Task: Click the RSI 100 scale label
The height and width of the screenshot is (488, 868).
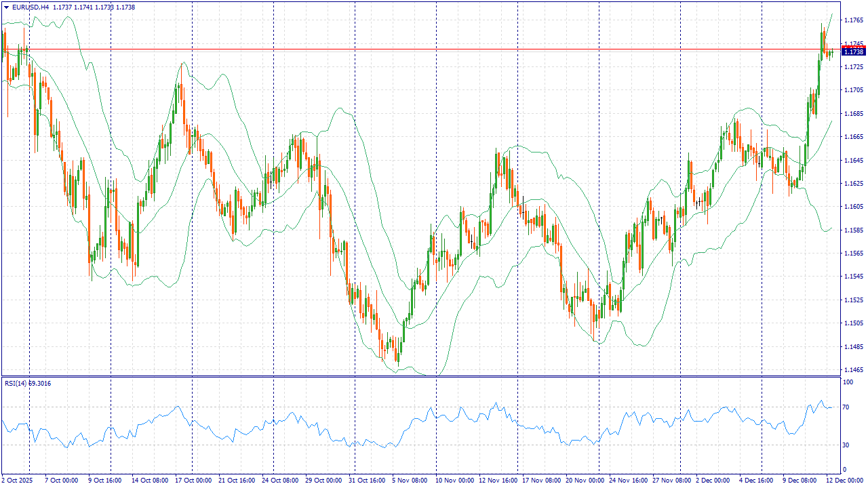Action: pos(847,383)
